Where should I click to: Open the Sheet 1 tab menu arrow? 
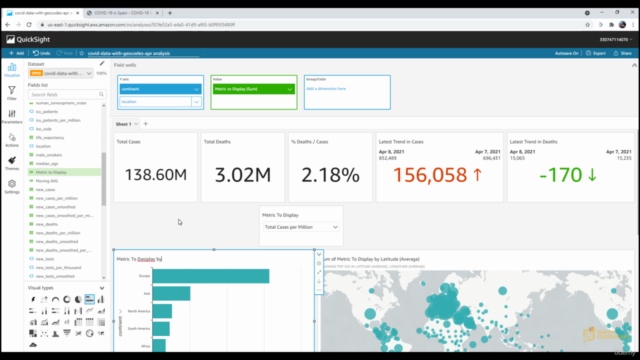click(x=136, y=124)
